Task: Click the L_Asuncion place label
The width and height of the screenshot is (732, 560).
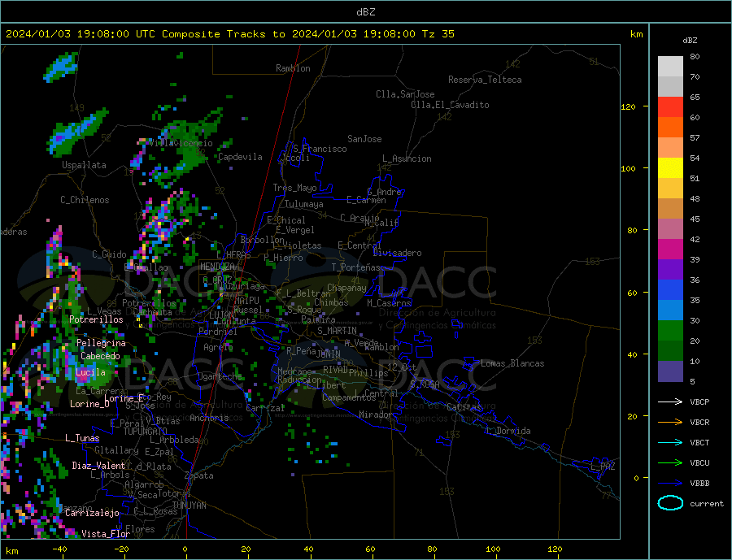Action: [x=407, y=158]
